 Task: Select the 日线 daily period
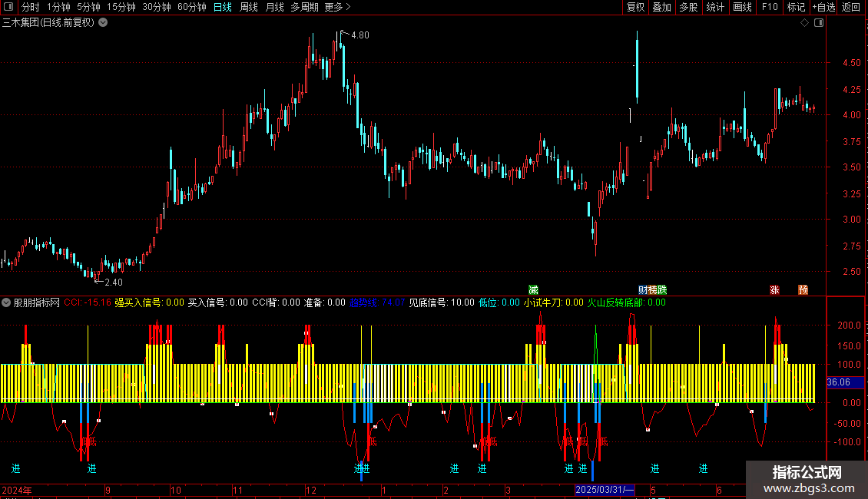pos(223,7)
